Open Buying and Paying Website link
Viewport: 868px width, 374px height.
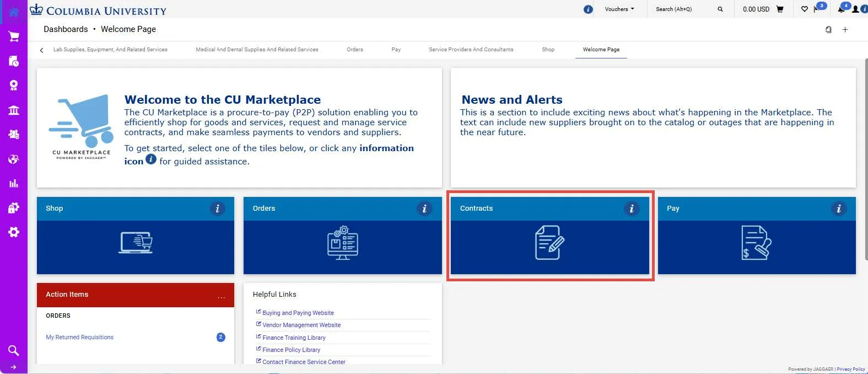[298, 313]
